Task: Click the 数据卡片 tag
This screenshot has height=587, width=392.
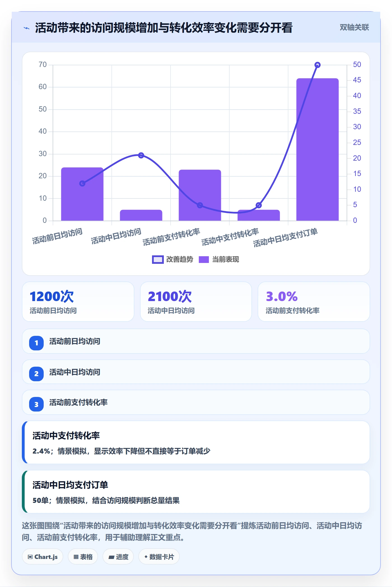Action: point(159,557)
